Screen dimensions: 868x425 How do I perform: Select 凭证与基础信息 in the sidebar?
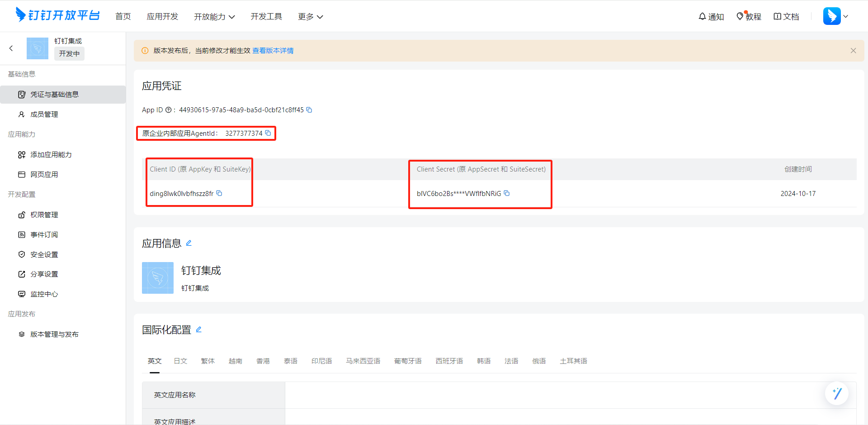tap(63, 95)
